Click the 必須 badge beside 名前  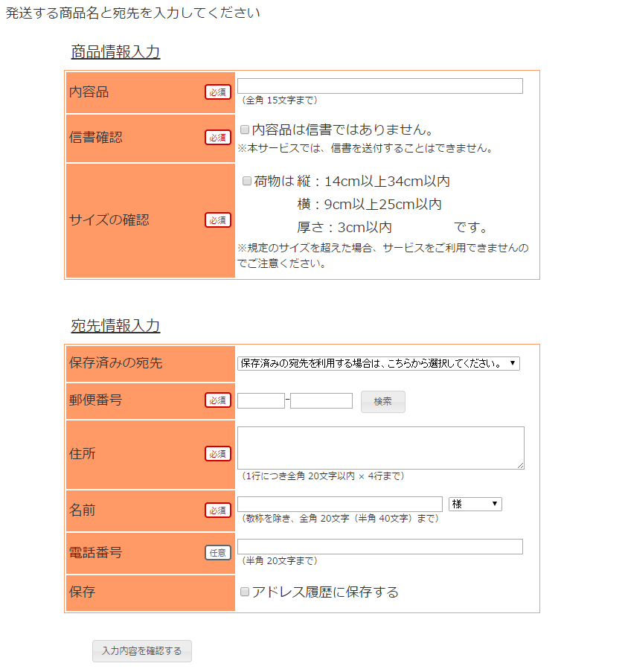click(217, 511)
